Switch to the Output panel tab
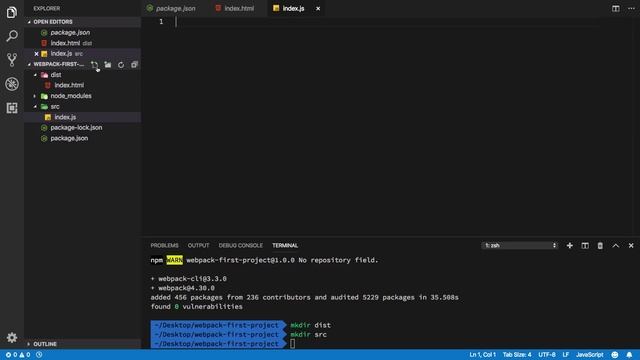 pos(198,245)
